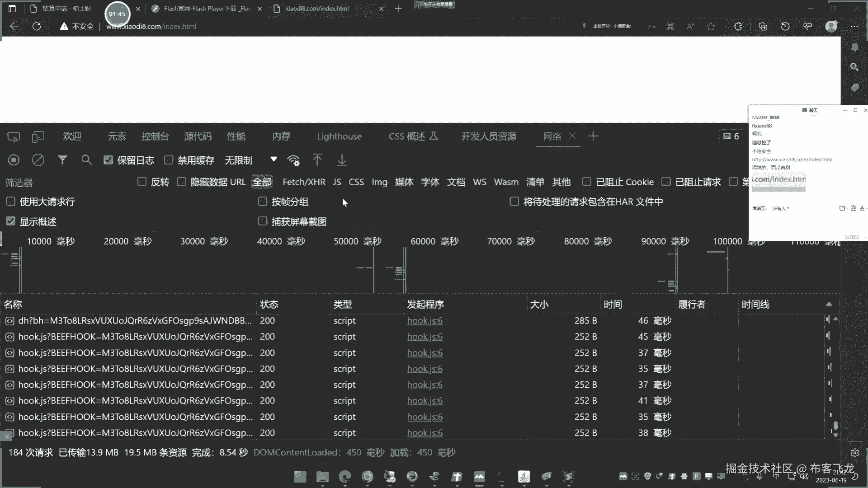
Task: Clear the network log
Action: (38, 160)
